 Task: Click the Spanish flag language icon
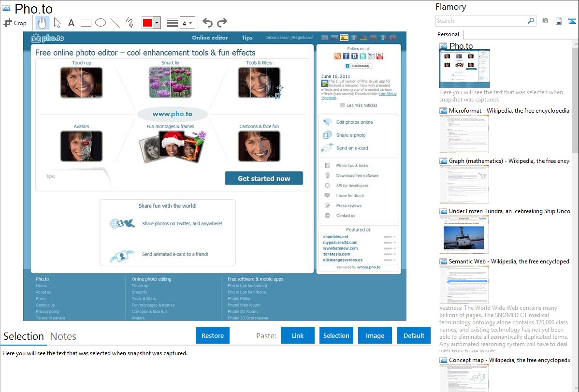pyautogui.click(x=344, y=38)
